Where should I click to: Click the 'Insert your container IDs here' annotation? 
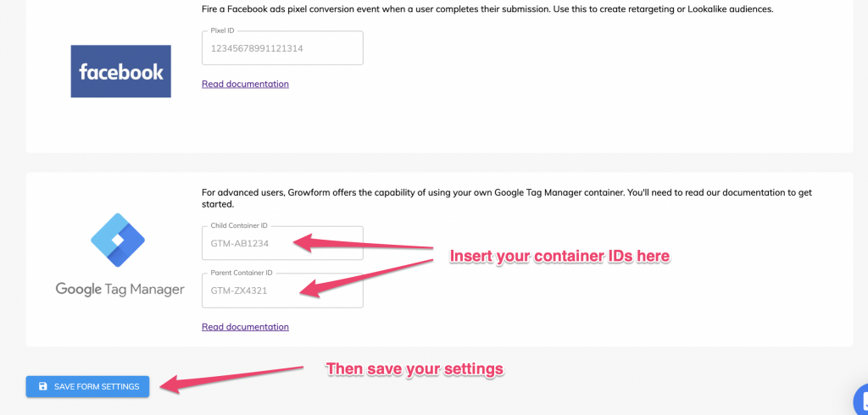559,256
